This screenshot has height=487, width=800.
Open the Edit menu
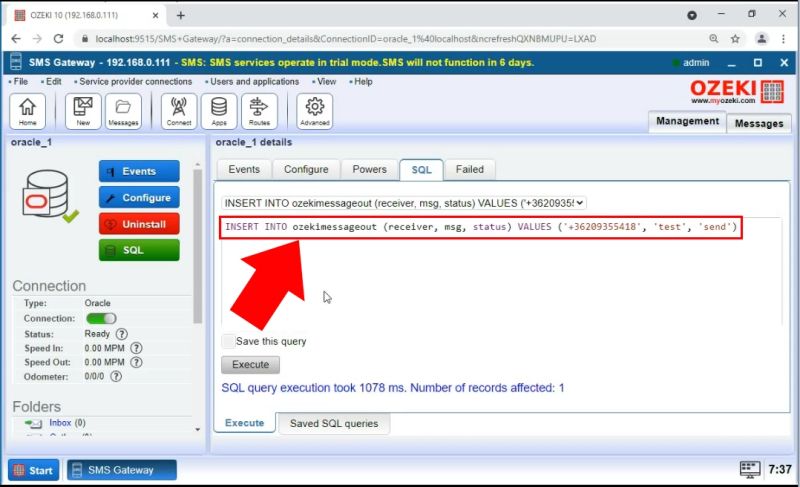(x=53, y=82)
